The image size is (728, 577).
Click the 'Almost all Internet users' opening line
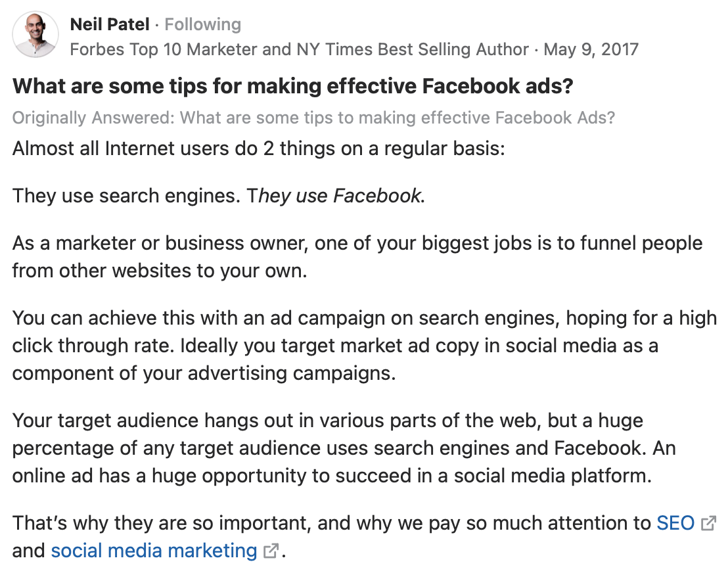(x=258, y=148)
